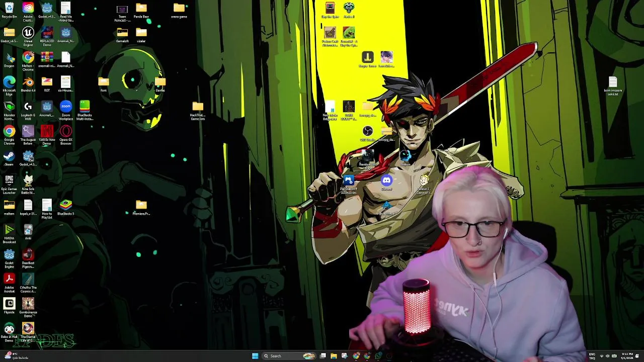This screenshot has width=644, height=362.
Task: Select the Godot Engine desktop icon
Action: [x=9, y=258]
